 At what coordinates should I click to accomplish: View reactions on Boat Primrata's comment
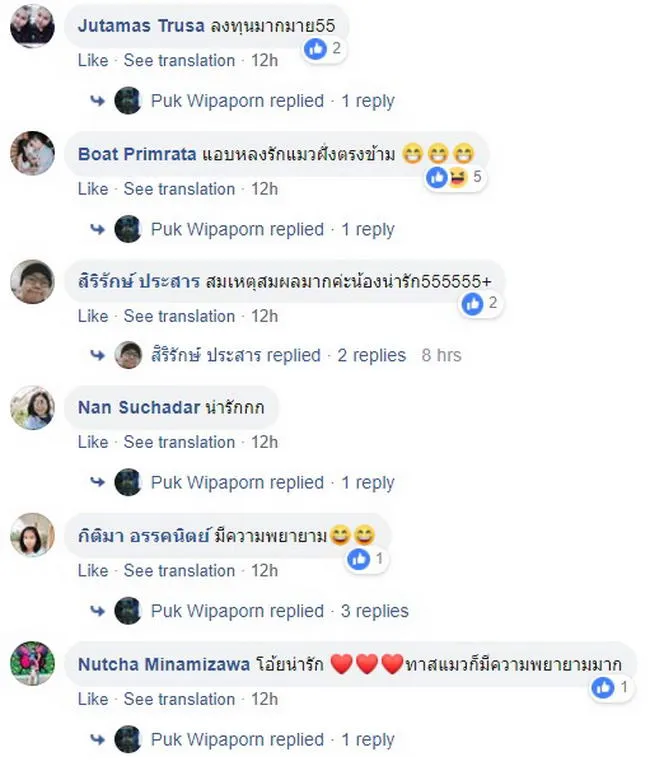tap(455, 177)
